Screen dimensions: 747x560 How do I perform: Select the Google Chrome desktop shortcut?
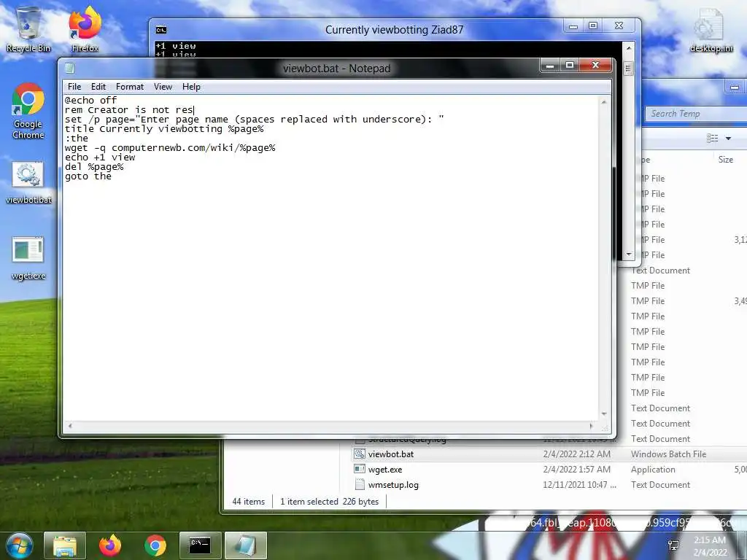coord(28,111)
